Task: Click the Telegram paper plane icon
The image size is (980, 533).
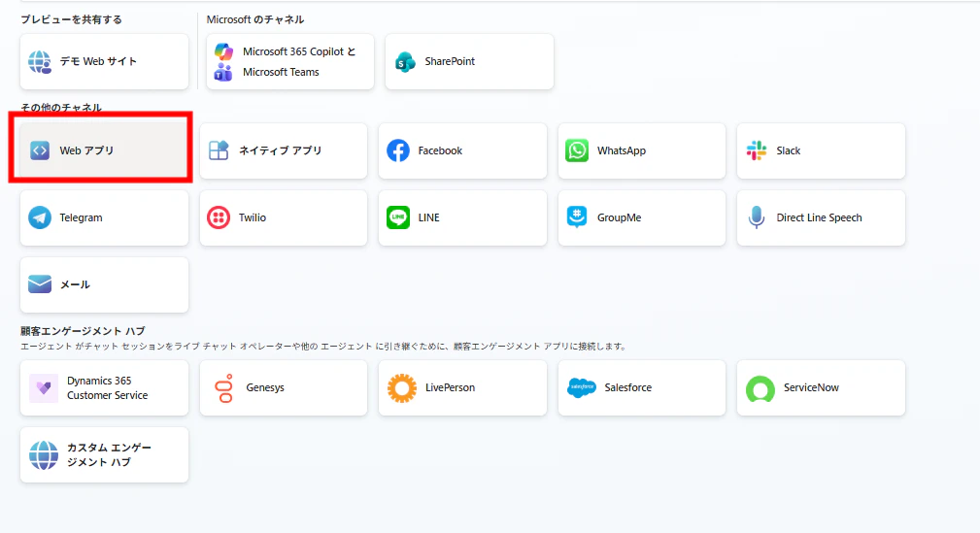Action: click(40, 217)
